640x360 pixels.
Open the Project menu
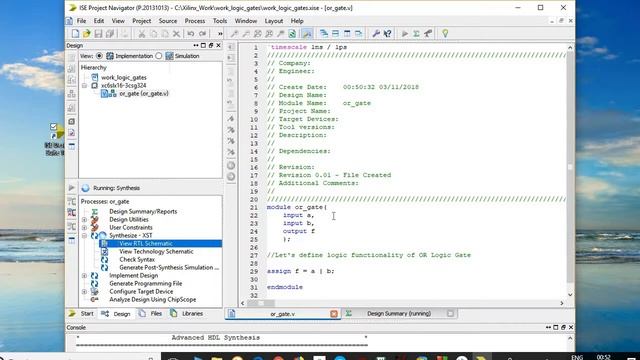(x=141, y=21)
